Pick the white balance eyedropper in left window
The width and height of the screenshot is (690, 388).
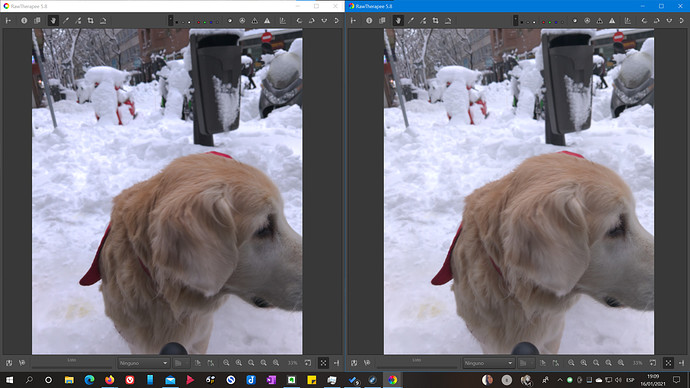[x=66, y=21]
